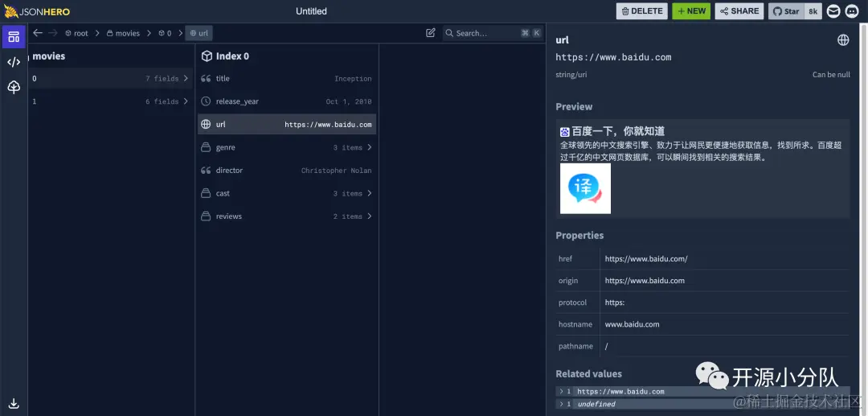The image size is (868, 416).
Task: Go forward with the right arrow
Action: (52, 33)
